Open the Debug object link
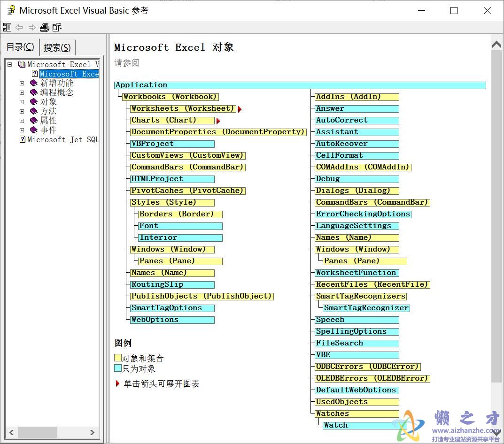The height and width of the screenshot is (444, 504). (357, 179)
